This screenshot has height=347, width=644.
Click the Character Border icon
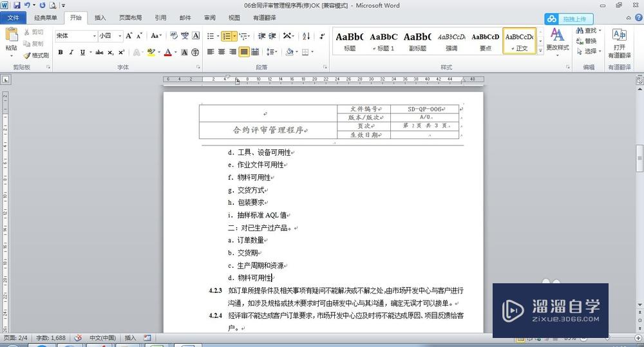196,35
